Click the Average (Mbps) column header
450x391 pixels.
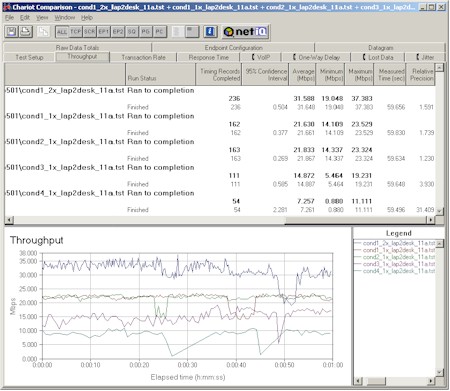tap(302, 74)
